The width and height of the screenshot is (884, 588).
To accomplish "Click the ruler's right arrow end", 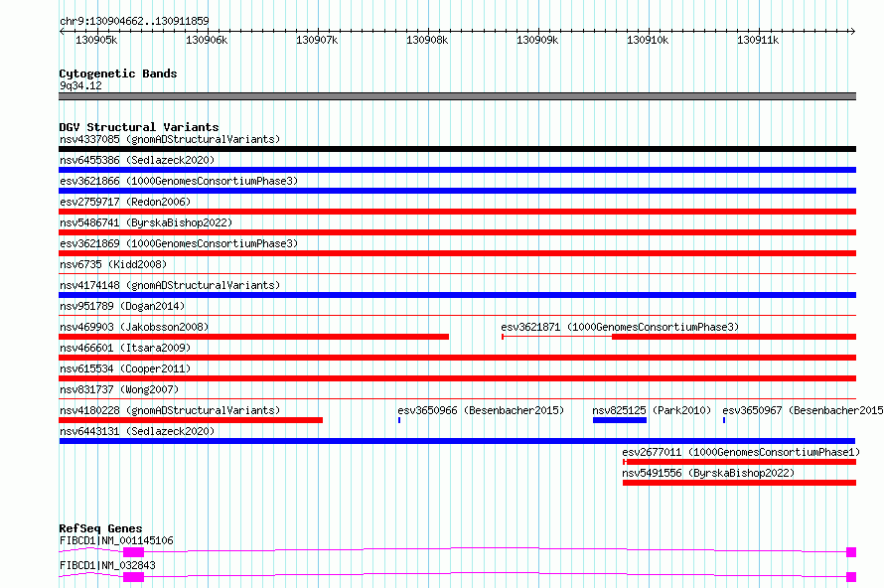I will 852,32.
